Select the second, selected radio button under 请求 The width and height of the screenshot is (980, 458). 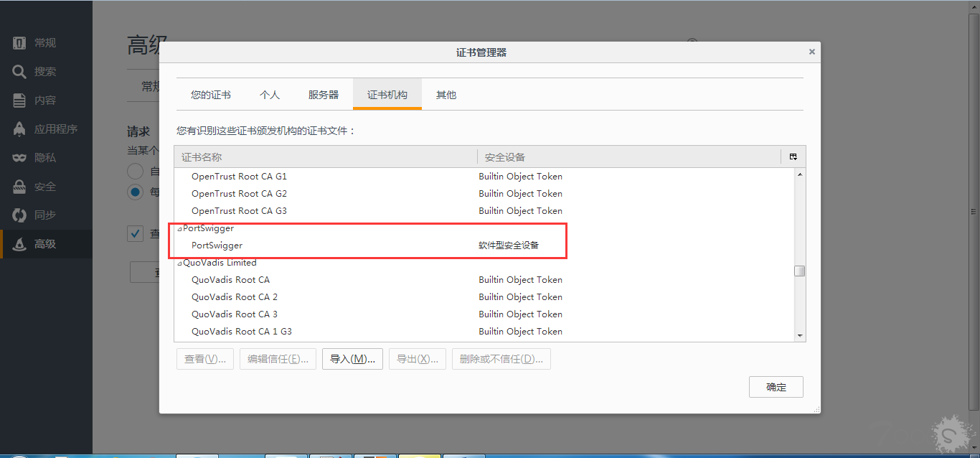click(x=135, y=192)
